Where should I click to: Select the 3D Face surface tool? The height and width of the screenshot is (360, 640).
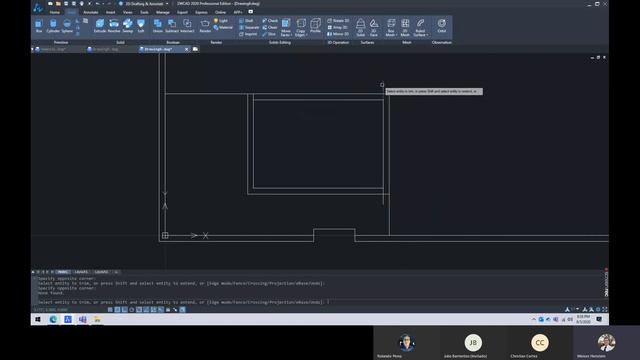point(374,27)
